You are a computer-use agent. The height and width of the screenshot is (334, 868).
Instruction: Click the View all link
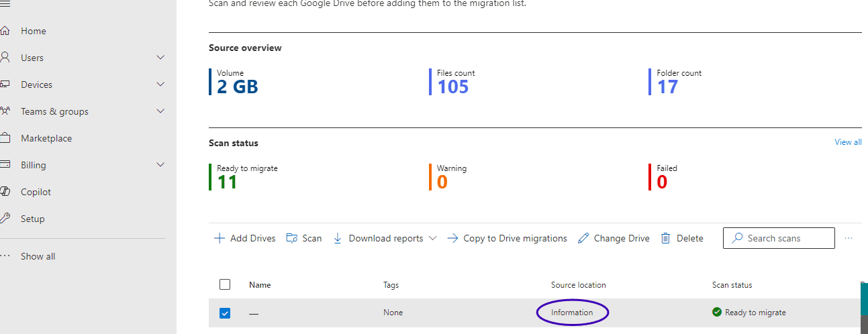848,142
